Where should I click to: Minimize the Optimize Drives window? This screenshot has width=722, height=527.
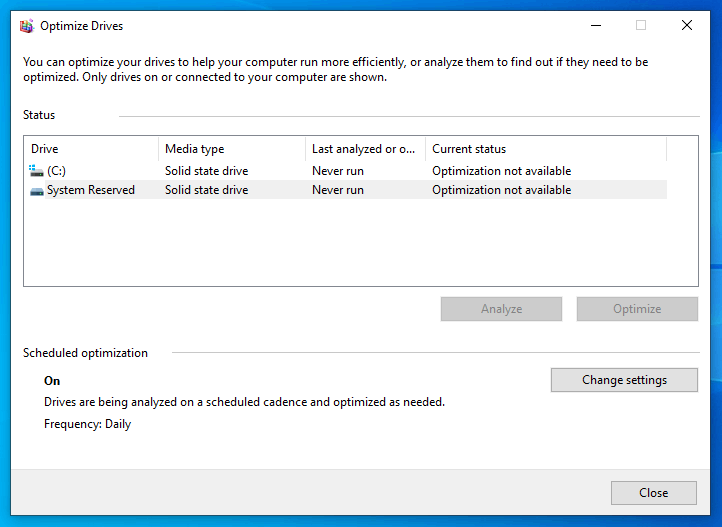(596, 25)
